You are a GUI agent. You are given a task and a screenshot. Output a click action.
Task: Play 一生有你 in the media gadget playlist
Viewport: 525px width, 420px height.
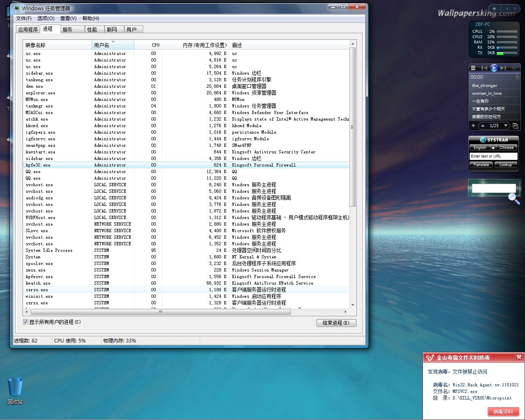[480, 101]
